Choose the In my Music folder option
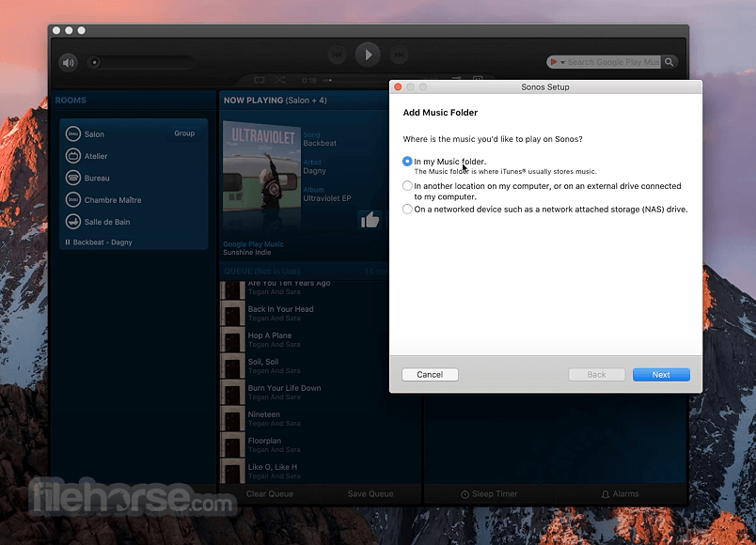756x545 pixels. click(x=407, y=162)
